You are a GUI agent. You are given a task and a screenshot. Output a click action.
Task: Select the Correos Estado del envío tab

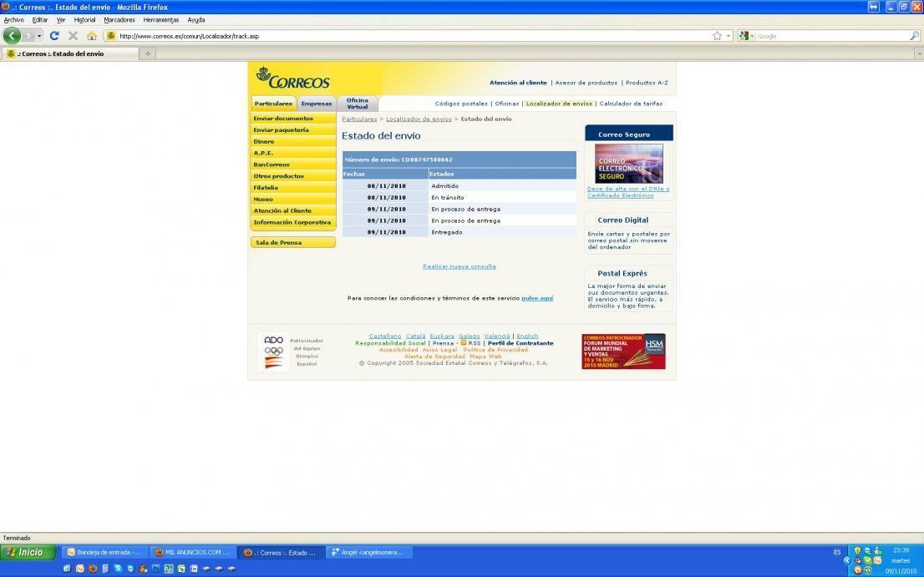(69, 53)
